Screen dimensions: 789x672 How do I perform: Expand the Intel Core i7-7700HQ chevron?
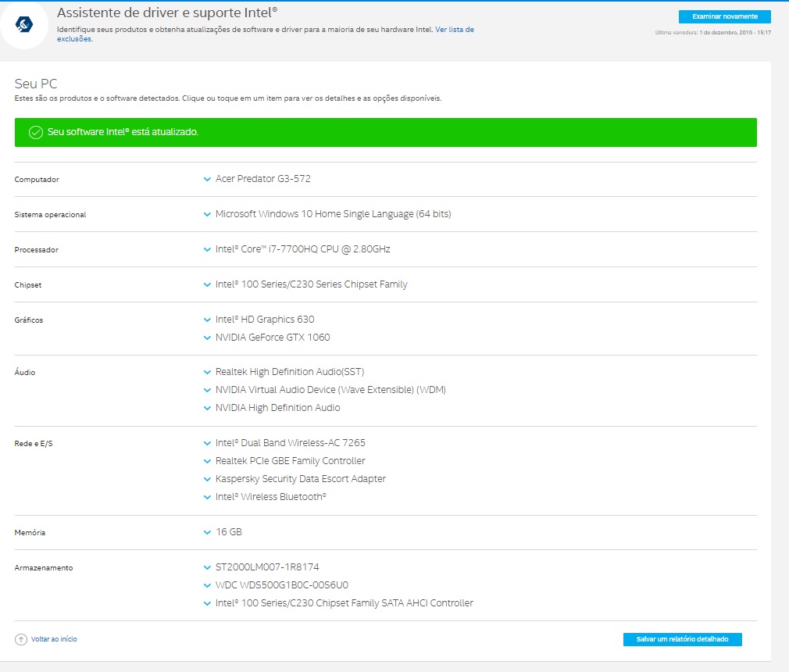(x=207, y=250)
